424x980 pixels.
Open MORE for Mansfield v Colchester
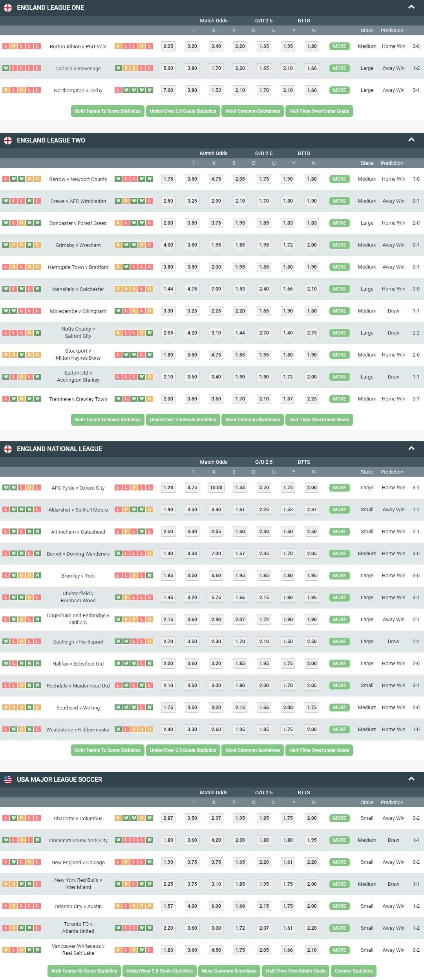click(340, 289)
